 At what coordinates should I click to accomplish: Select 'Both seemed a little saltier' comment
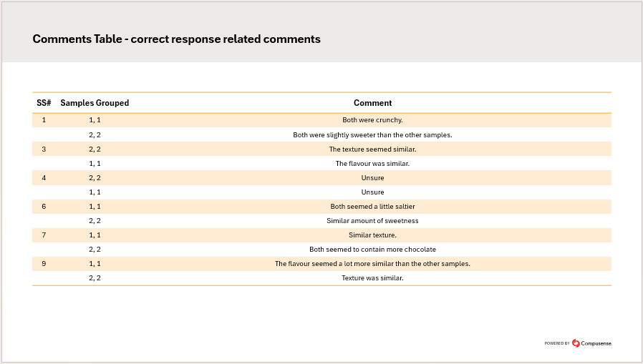[x=372, y=207]
